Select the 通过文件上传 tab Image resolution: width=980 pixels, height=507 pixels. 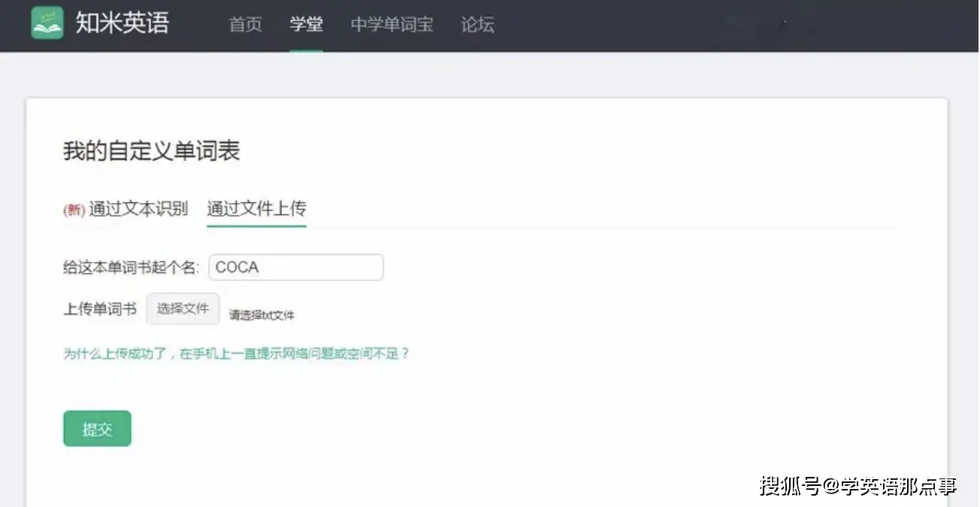click(x=256, y=209)
